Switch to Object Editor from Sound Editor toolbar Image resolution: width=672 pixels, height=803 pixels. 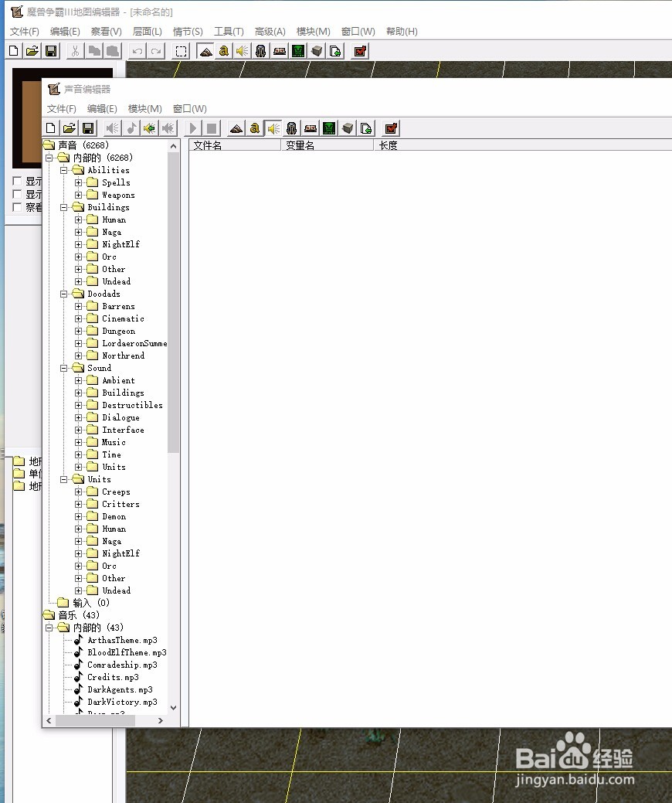(292, 128)
